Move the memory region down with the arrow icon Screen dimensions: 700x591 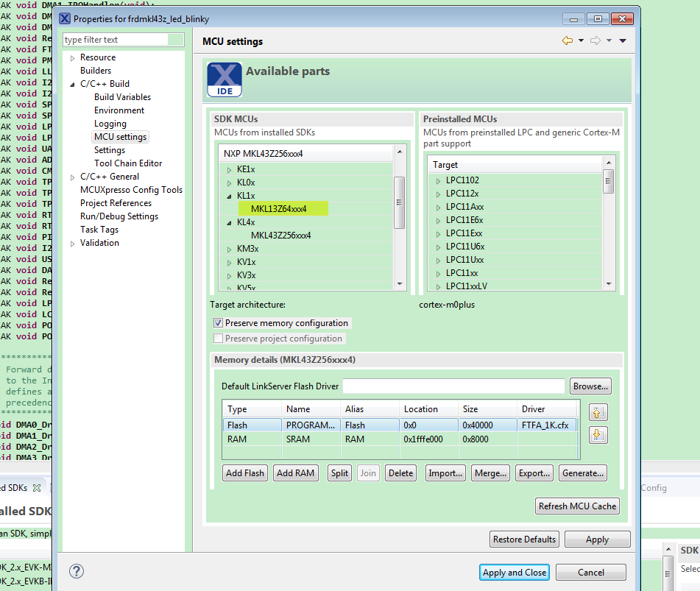pos(598,435)
